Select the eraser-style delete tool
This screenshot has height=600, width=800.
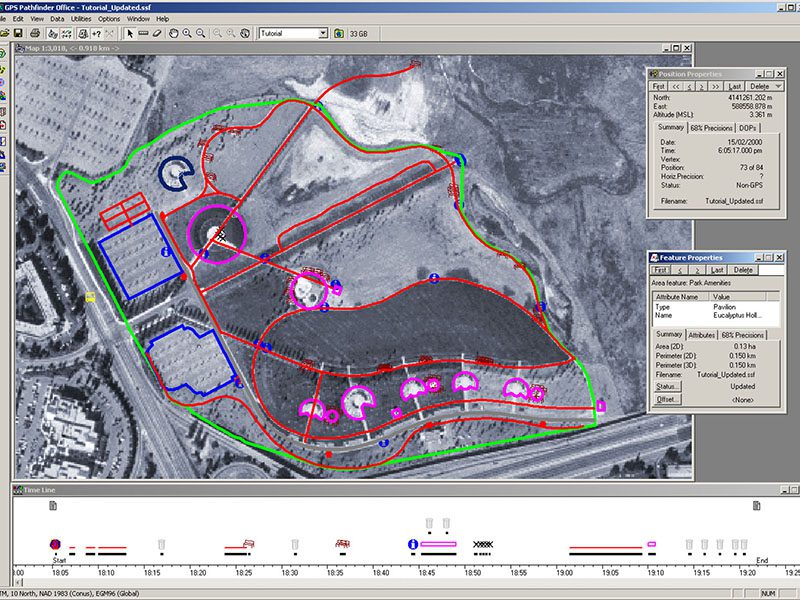pos(157,33)
